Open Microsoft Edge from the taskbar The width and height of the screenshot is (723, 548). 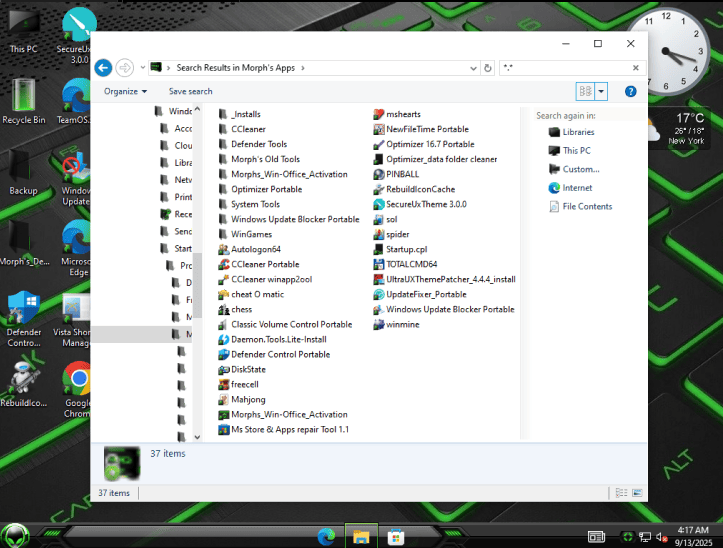coord(327,537)
